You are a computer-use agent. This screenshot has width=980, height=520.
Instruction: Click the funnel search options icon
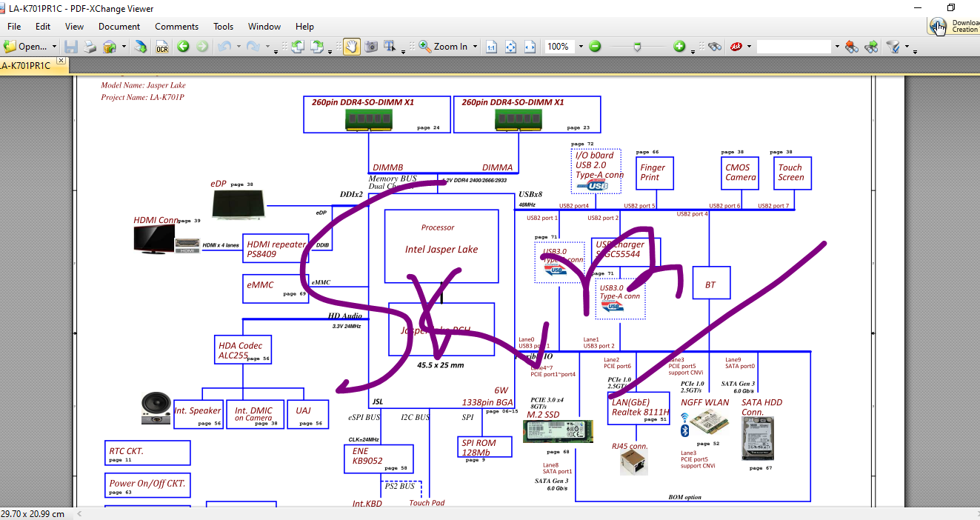coord(894,46)
